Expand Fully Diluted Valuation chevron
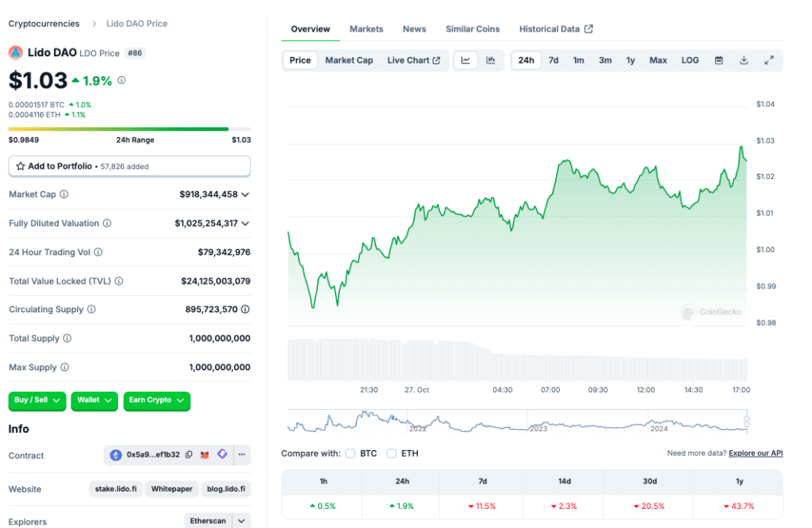The image size is (812, 528). (246, 224)
